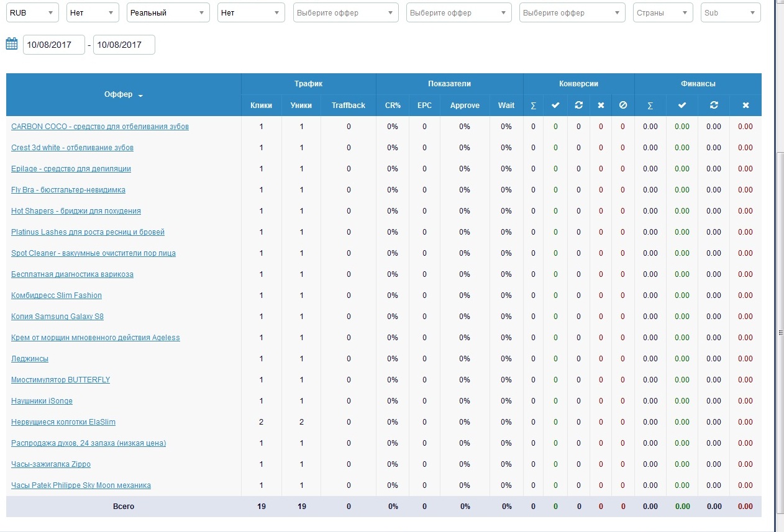Click the refresh icon under Финансы header
This screenshot has height=532, width=784.
(x=714, y=106)
